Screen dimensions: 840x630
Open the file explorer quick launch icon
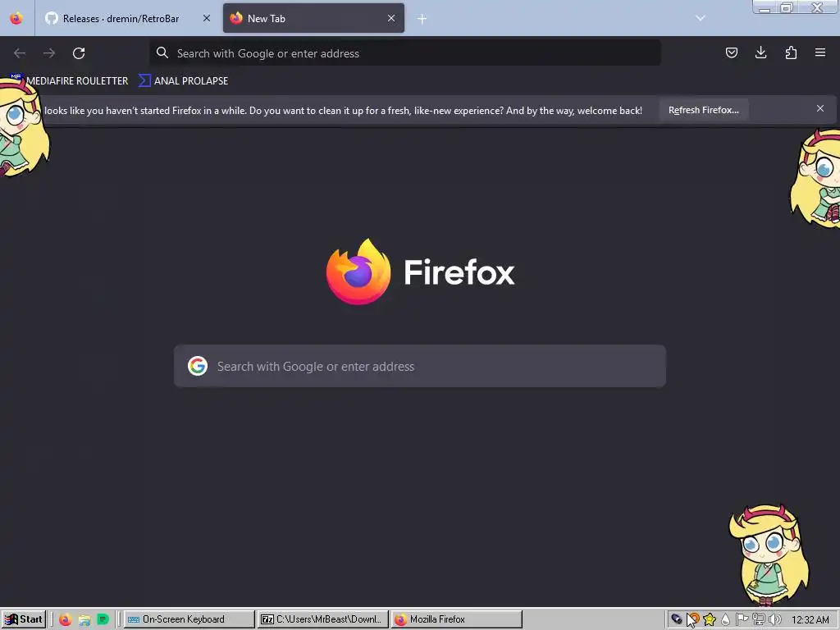click(x=84, y=620)
